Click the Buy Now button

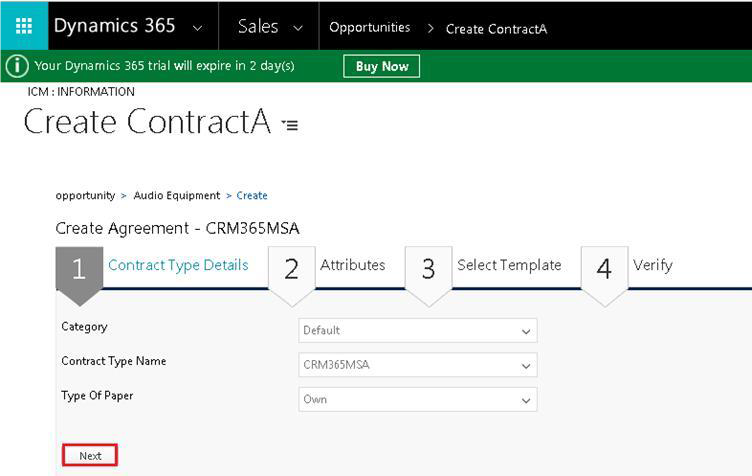click(x=381, y=66)
